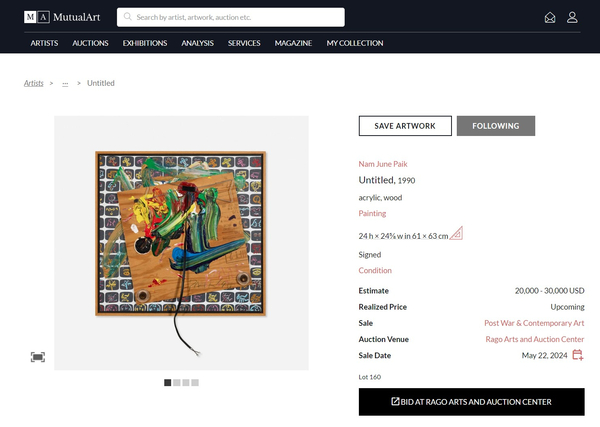Go to the Magazine section
The height and width of the screenshot is (427, 600).
click(x=293, y=43)
